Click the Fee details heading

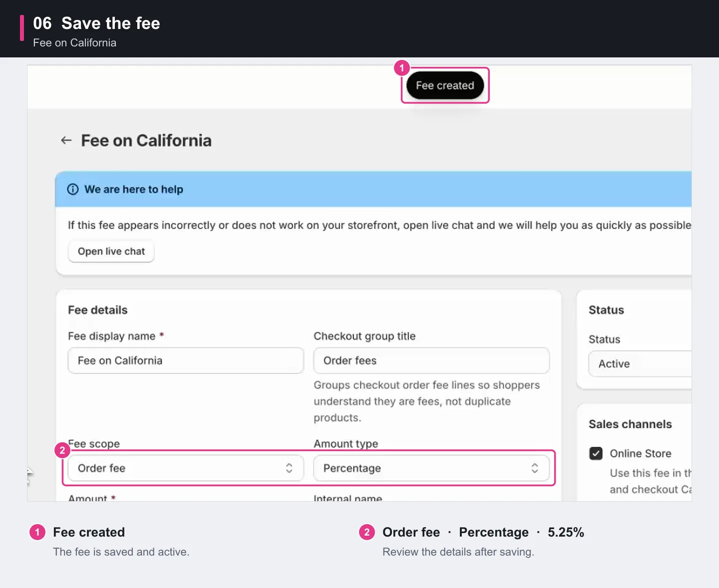pyautogui.click(x=98, y=310)
